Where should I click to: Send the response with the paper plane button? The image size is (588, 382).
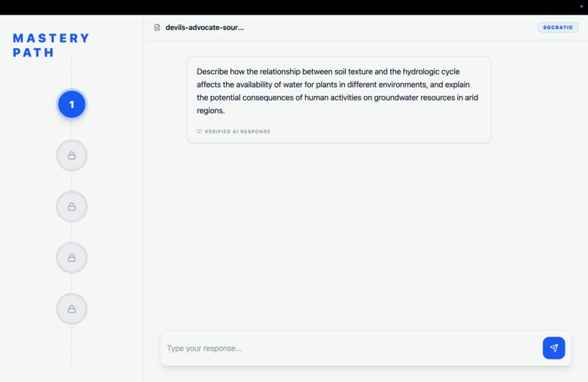pos(554,348)
